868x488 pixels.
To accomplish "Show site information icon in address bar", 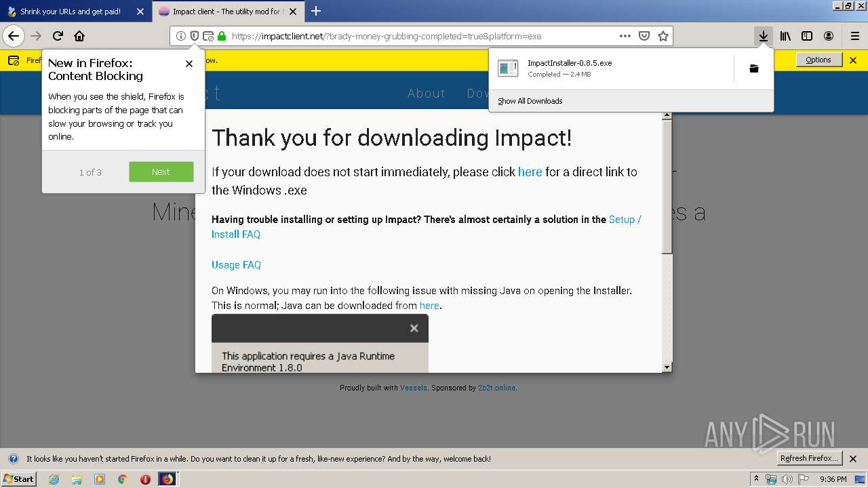I will point(180,36).
